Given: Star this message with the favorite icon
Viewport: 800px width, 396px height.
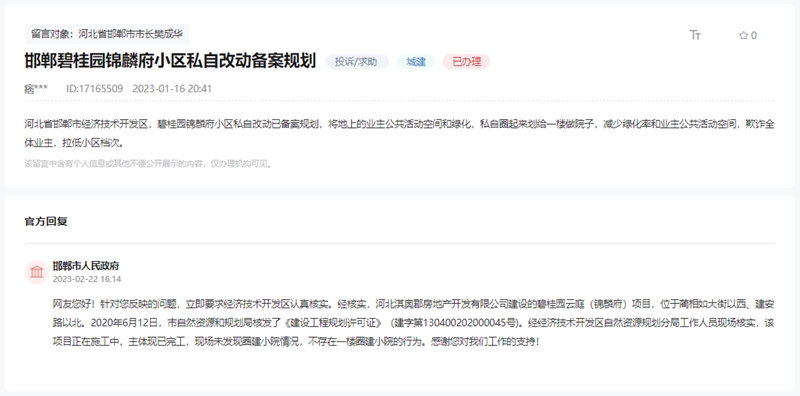Looking at the screenshot, I should 743,35.
